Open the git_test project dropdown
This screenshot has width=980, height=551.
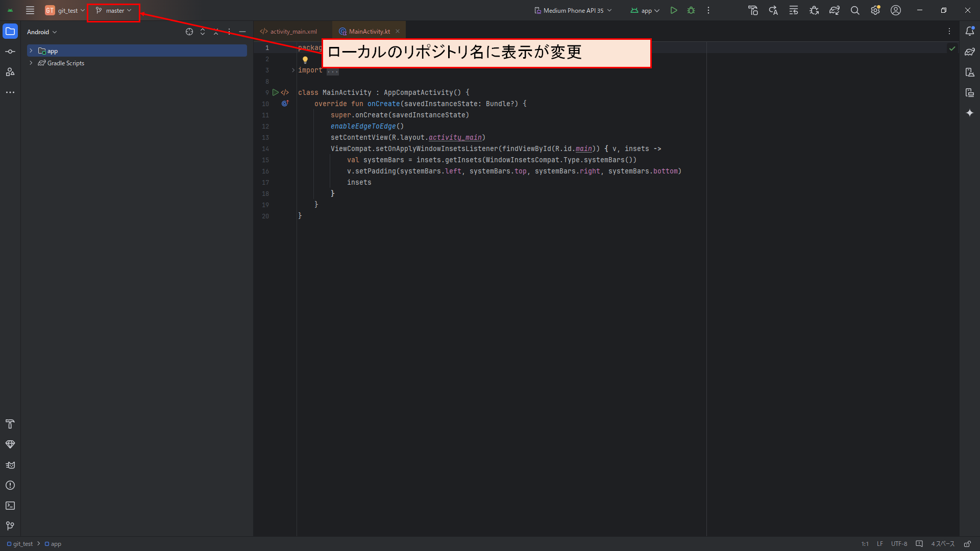[65, 10]
